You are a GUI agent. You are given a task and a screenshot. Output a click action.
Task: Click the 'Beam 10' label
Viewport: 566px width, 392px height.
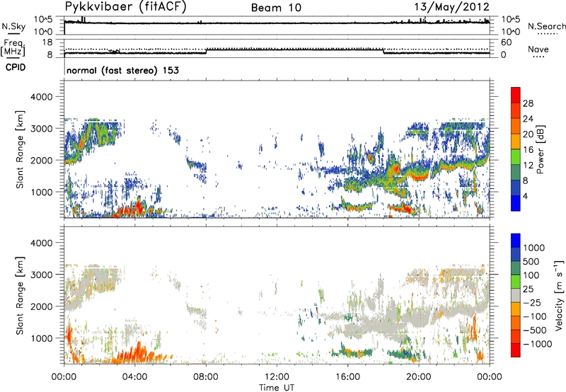click(276, 8)
